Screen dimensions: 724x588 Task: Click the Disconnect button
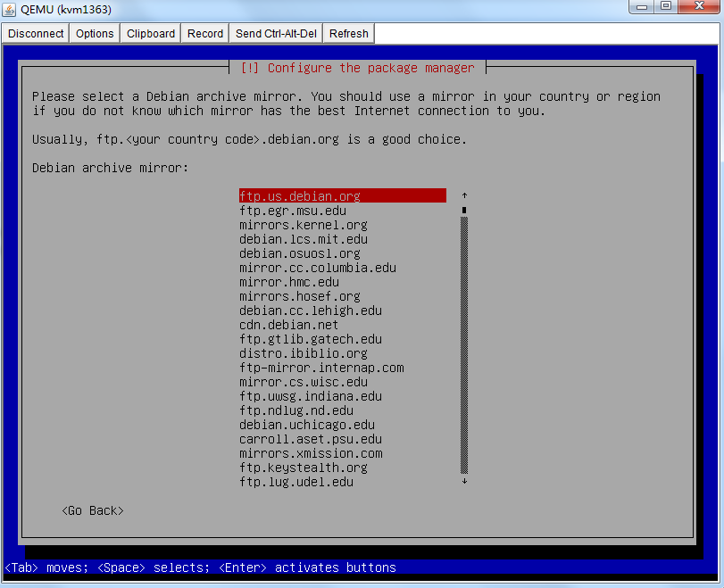click(36, 34)
